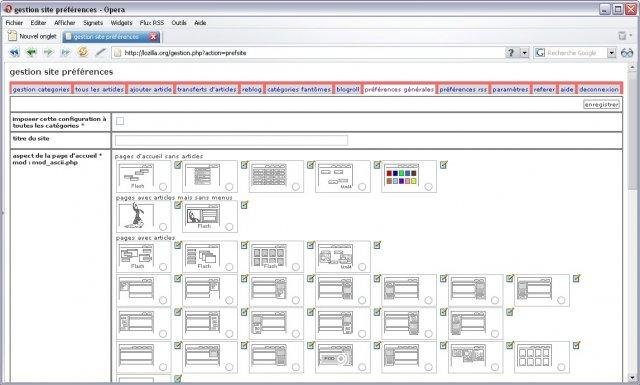Click edit icon beside MAM thumbnail under pages avec articles
This screenshot has width=640, height=385.
377,245
